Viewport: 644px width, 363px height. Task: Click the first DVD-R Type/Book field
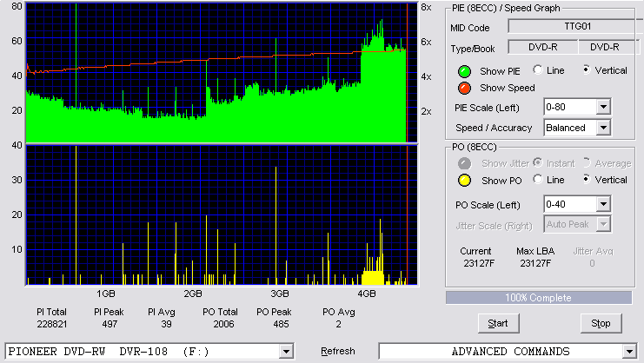click(543, 47)
